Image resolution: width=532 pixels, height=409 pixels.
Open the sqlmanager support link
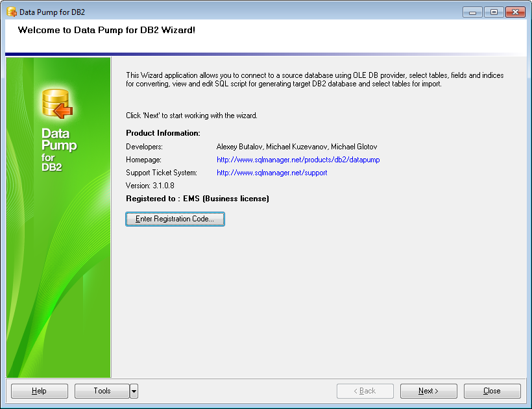point(272,173)
